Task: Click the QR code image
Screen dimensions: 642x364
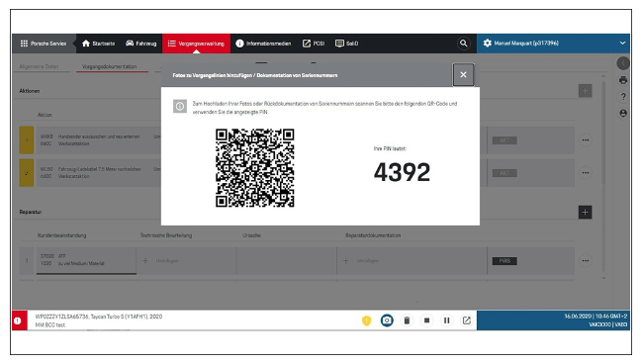Action: tap(254, 168)
